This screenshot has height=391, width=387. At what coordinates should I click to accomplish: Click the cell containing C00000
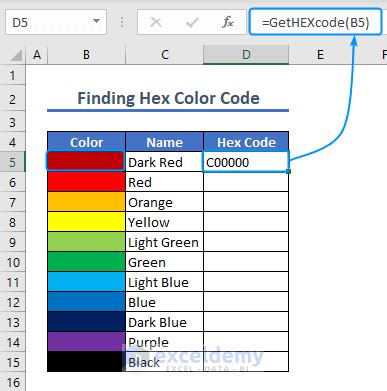point(246,162)
